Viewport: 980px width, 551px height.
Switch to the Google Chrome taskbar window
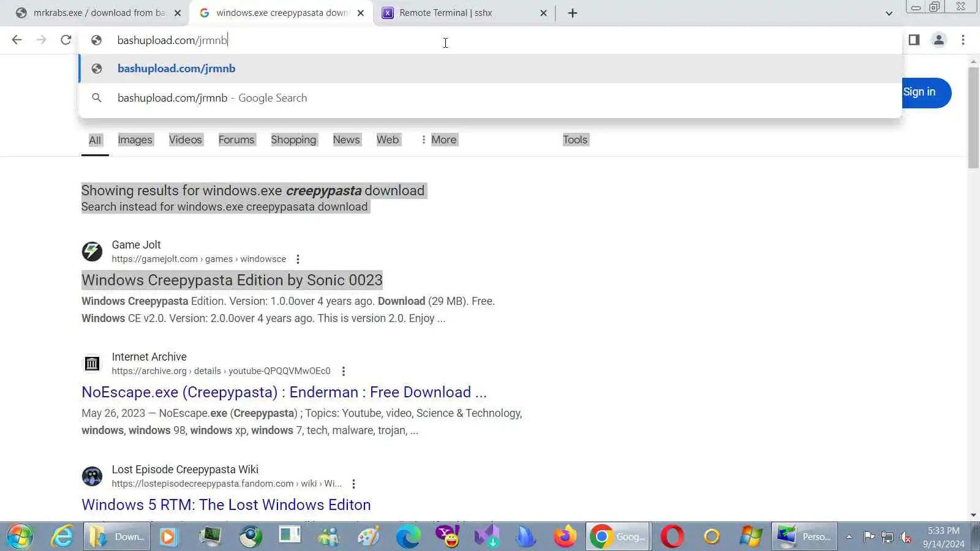click(x=617, y=537)
